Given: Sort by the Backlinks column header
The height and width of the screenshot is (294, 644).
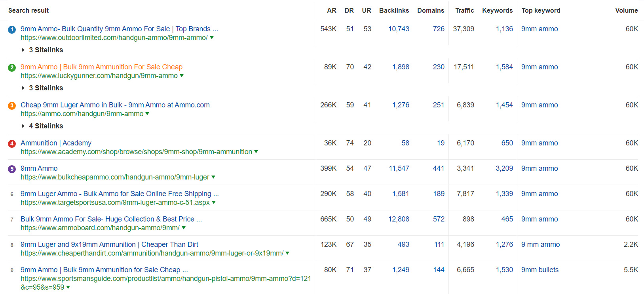Looking at the screenshot, I should point(394,10).
